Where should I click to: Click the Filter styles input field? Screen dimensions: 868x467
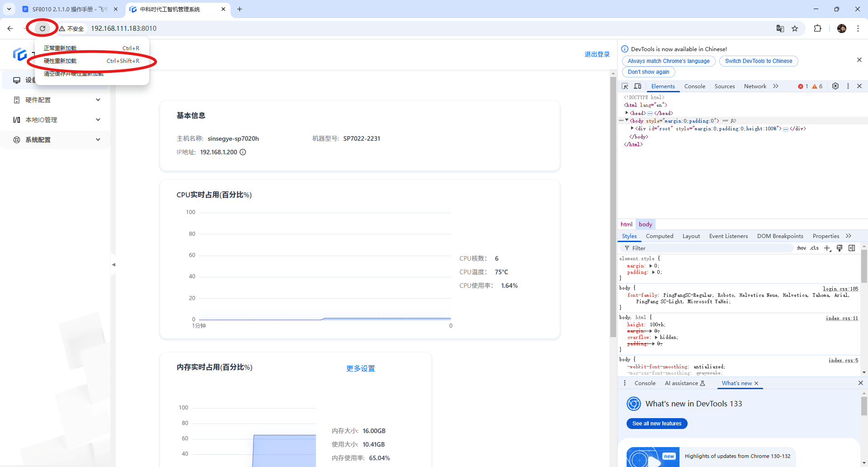(710, 248)
